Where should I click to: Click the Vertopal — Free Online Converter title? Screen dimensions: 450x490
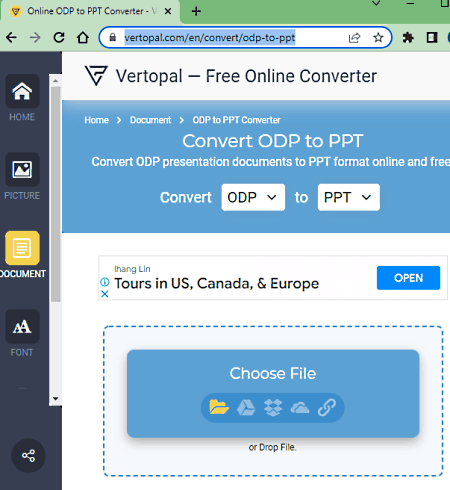click(x=246, y=76)
